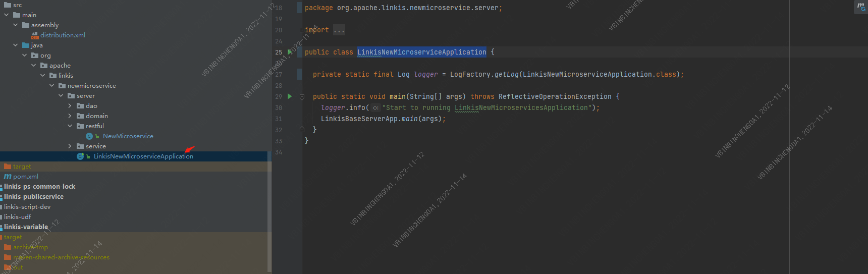The width and height of the screenshot is (868, 274).
Task: Click the fold end marker at line 32
Action: 302,130
